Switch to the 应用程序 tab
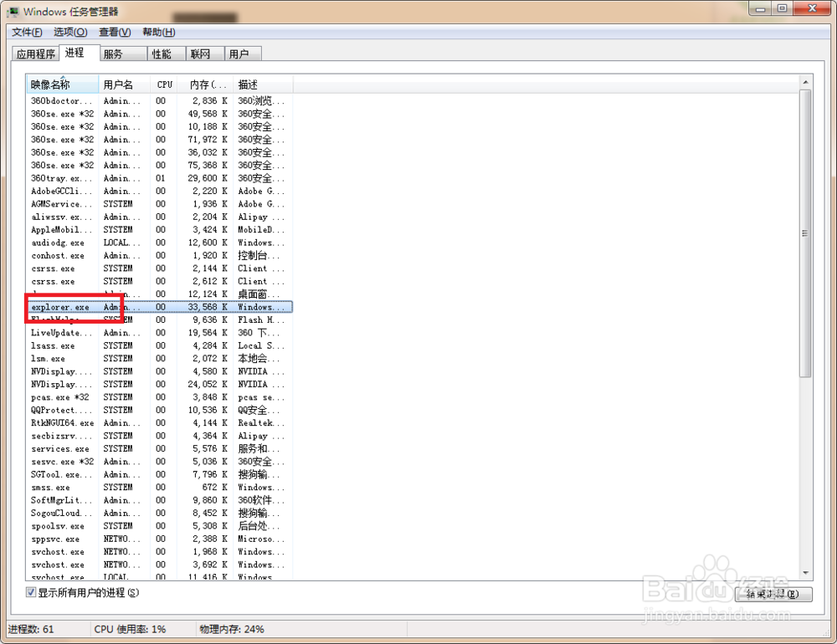This screenshot has width=837, height=644. (35, 54)
